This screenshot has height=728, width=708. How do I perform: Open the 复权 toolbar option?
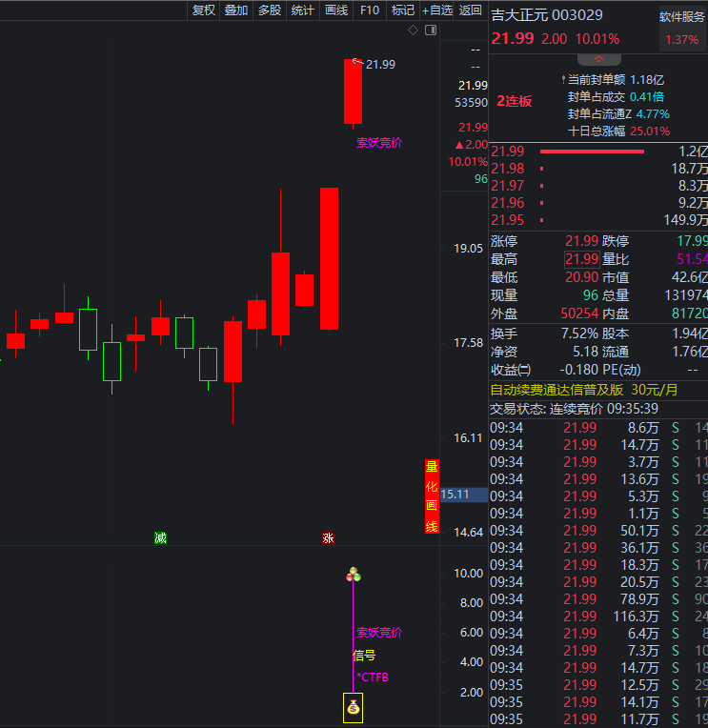(203, 10)
